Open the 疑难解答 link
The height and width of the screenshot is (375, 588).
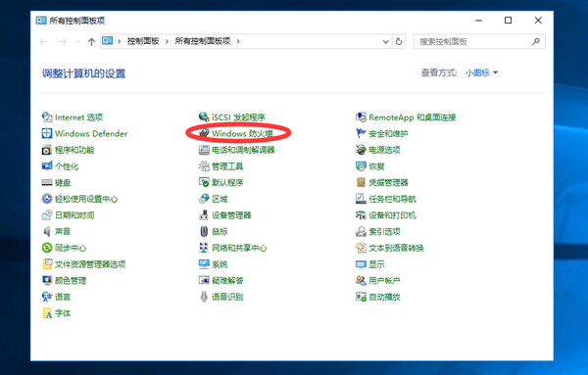pos(227,280)
